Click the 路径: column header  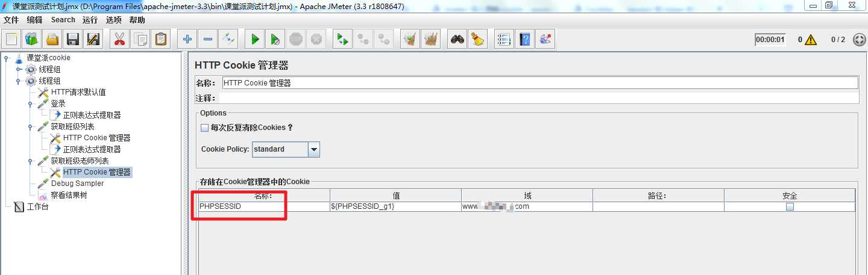[658, 196]
